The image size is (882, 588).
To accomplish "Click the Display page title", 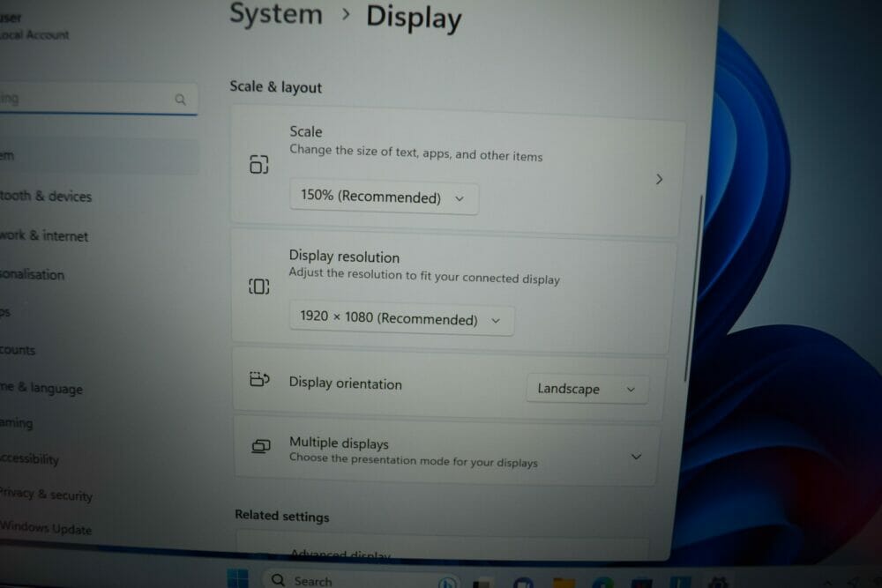I will [414, 18].
